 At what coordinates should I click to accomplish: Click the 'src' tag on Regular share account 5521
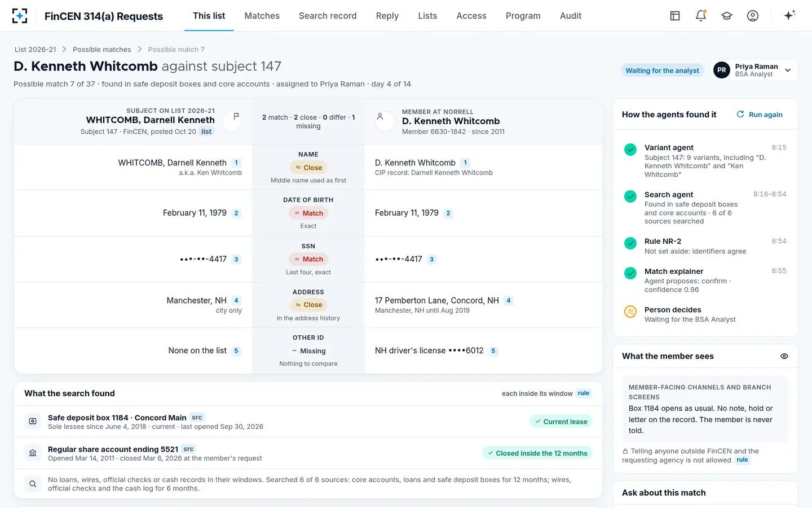[188, 449]
